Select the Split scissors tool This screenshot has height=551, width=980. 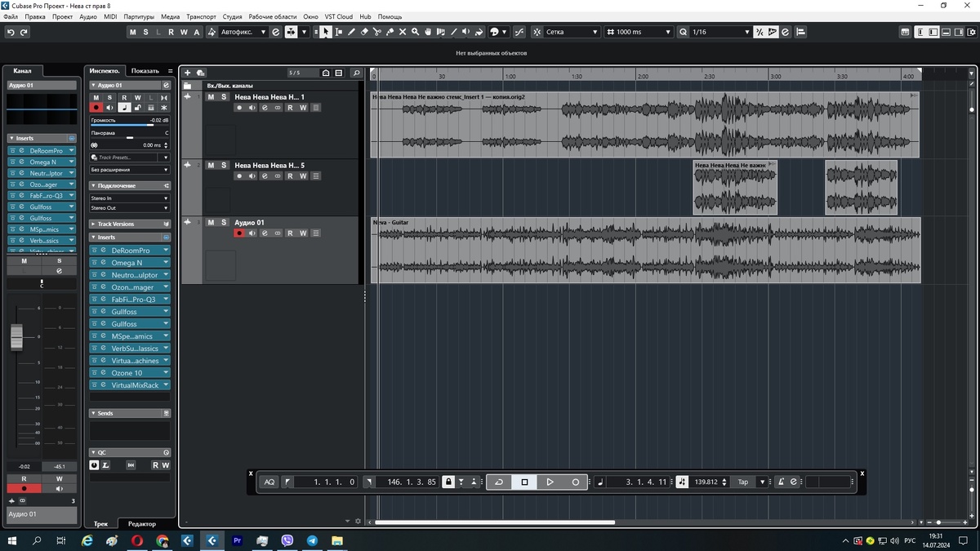point(377,32)
